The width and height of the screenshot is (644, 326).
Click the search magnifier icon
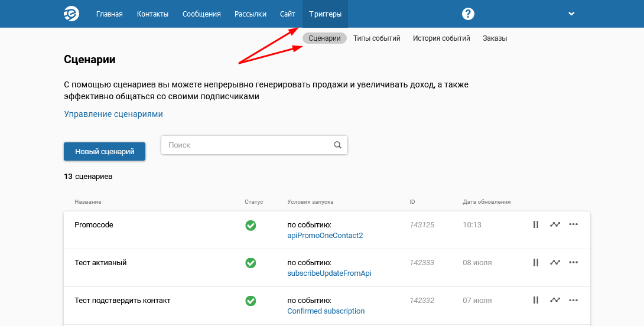(337, 145)
